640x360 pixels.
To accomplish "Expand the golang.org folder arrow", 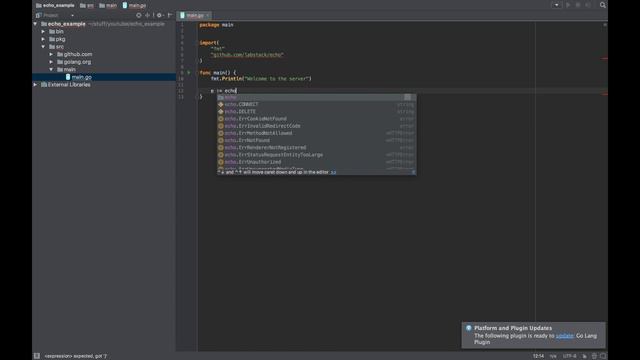I will 51,62.
